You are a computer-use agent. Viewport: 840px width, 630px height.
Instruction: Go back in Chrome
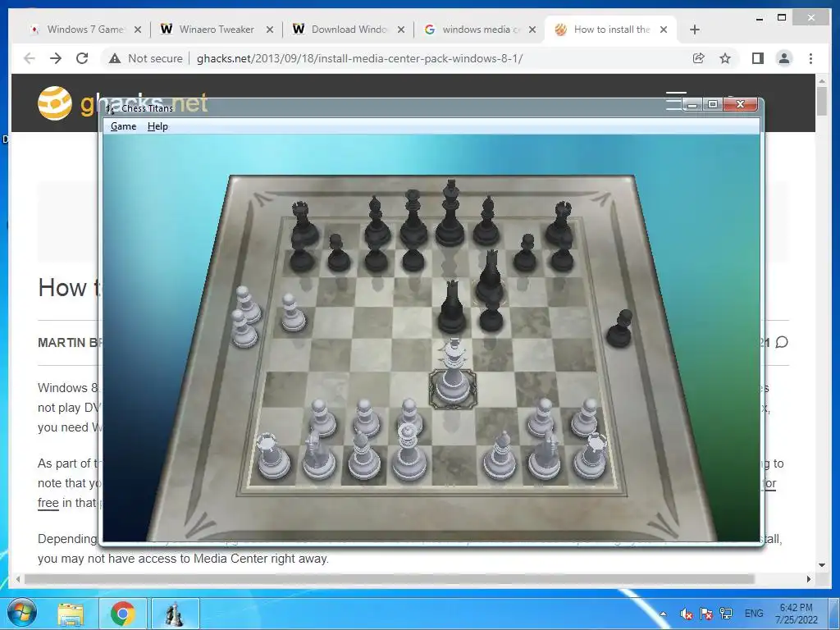(30, 58)
